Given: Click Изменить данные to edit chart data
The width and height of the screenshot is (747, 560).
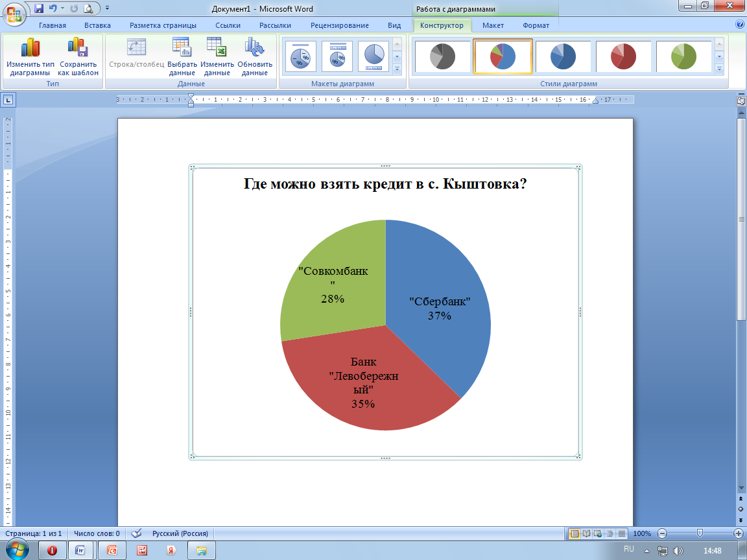Looking at the screenshot, I should (x=217, y=56).
